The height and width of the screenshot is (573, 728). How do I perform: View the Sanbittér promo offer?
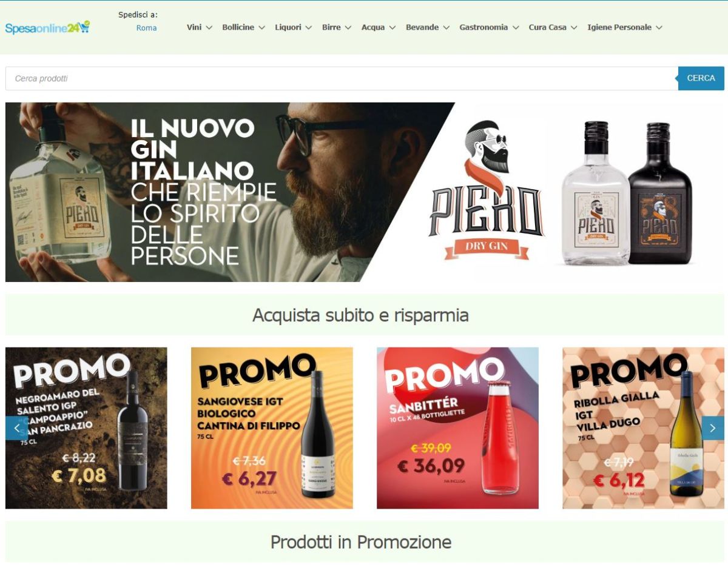click(x=457, y=428)
